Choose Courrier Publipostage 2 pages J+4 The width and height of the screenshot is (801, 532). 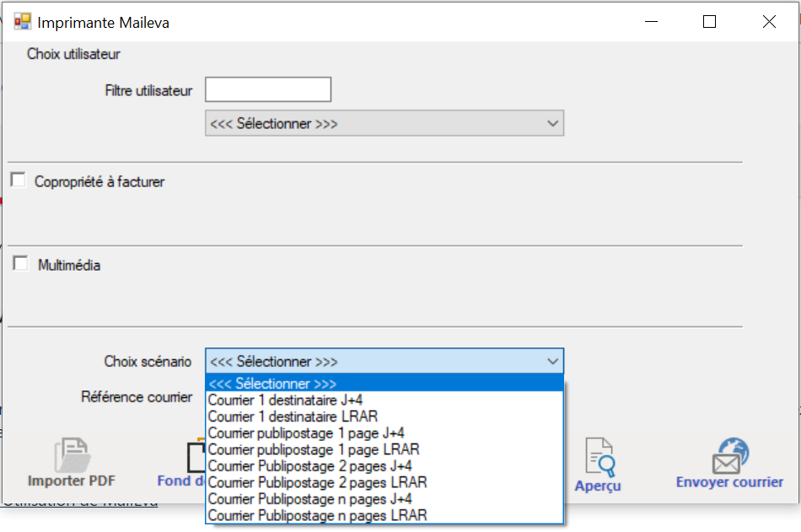click(384, 465)
